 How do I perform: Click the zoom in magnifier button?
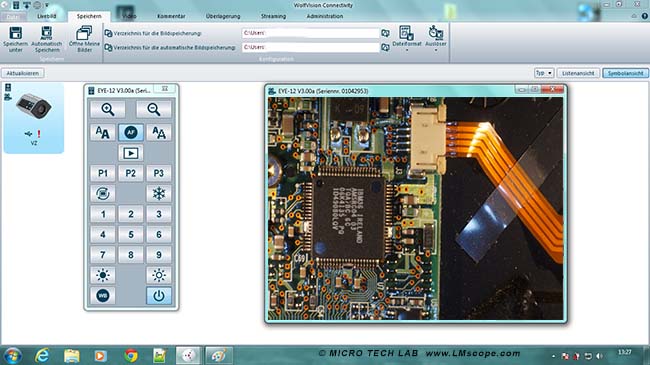click(108, 110)
